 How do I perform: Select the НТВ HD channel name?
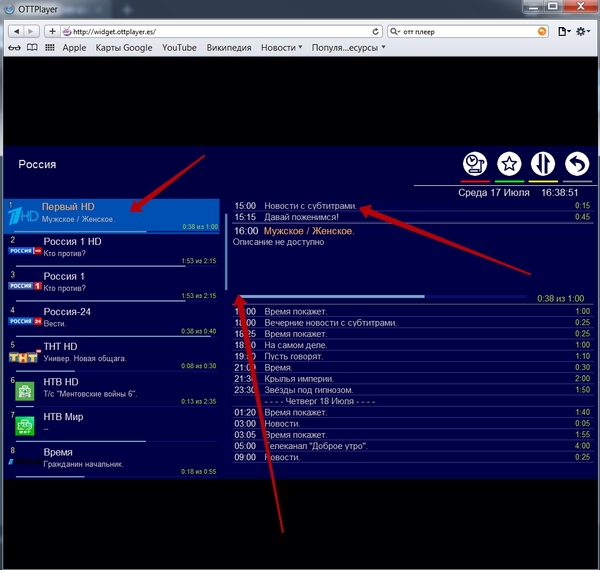coord(61,382)
